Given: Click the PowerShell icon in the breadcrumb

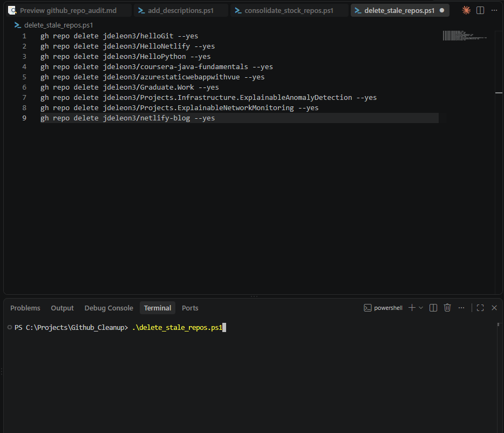Looking at the screenshot, I should (18, 25).
